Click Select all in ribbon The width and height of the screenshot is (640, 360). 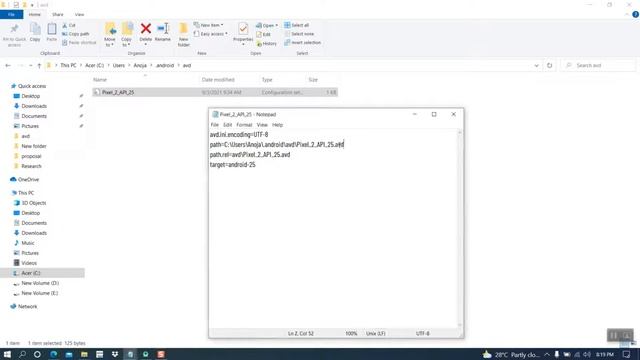tap(297, 25)
